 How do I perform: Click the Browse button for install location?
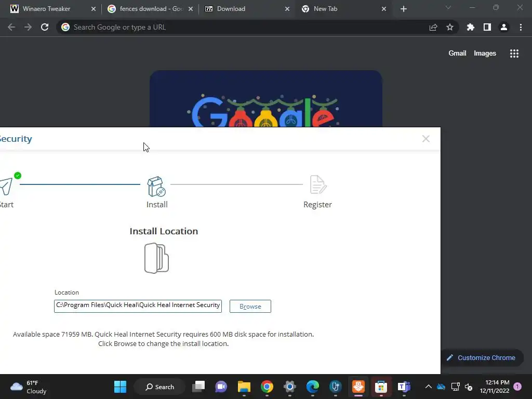[x=250, y=306]
